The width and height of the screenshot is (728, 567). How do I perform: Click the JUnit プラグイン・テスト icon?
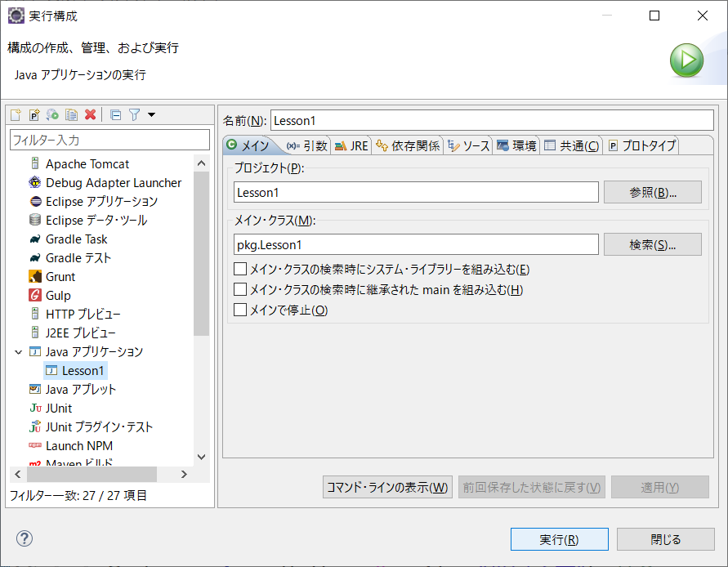35,426
